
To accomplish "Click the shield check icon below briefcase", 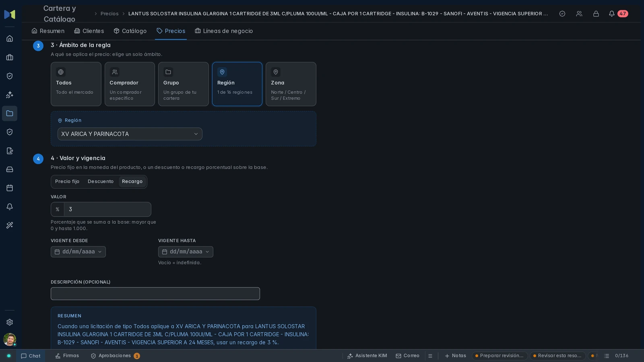I will pos(10,76).
